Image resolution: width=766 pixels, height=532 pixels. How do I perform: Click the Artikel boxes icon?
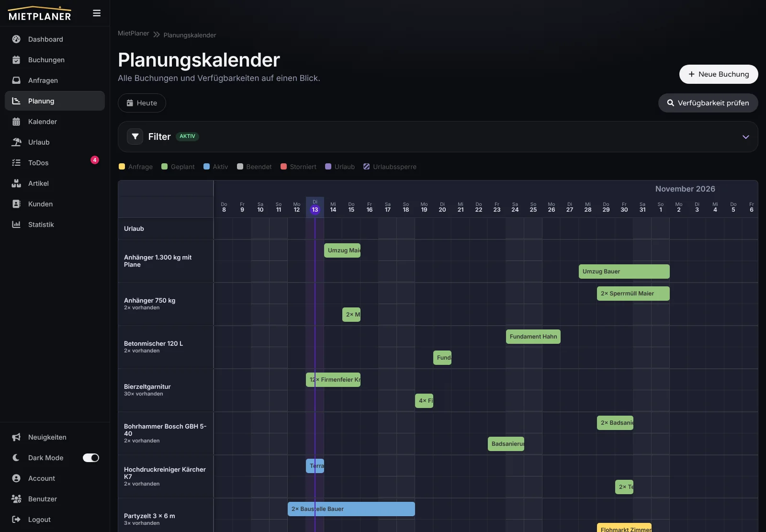(x=16, y=183)
